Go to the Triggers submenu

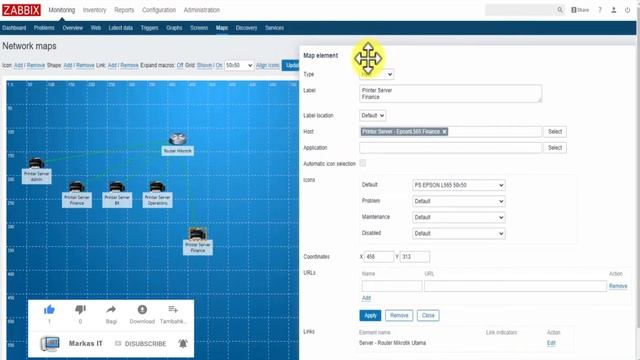[x=149, y=28]
